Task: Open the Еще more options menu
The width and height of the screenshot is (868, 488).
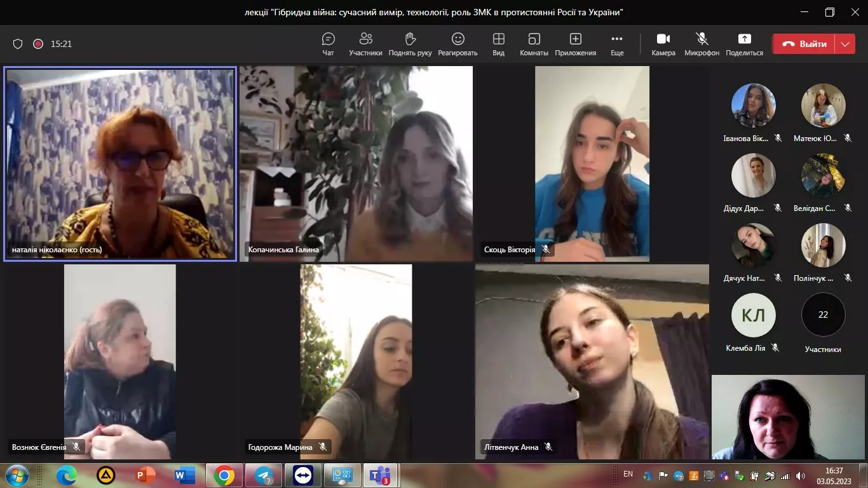Action: tap(617, 44)
